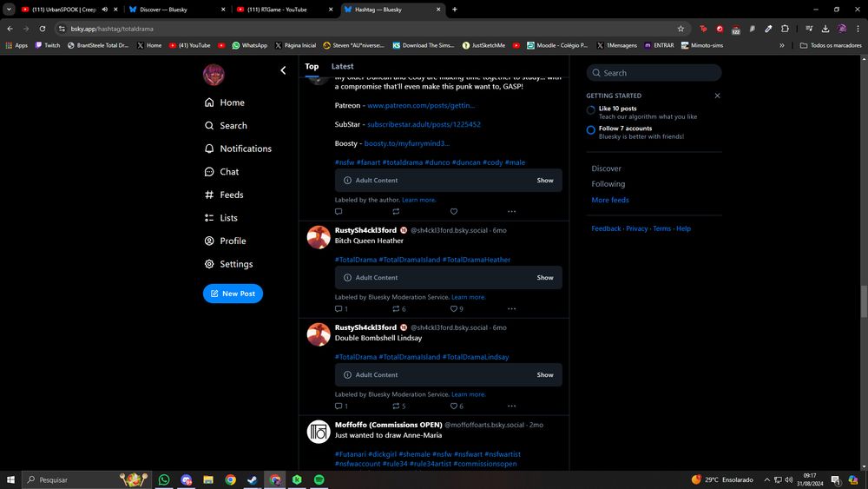Viewport: 868px width, 489px height.
Task: Click the address bar URL
Action: click(x=112, y=29)
